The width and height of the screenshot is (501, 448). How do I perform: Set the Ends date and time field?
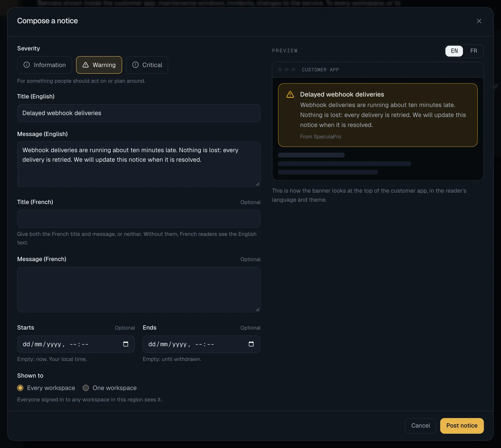click(202, 344)
